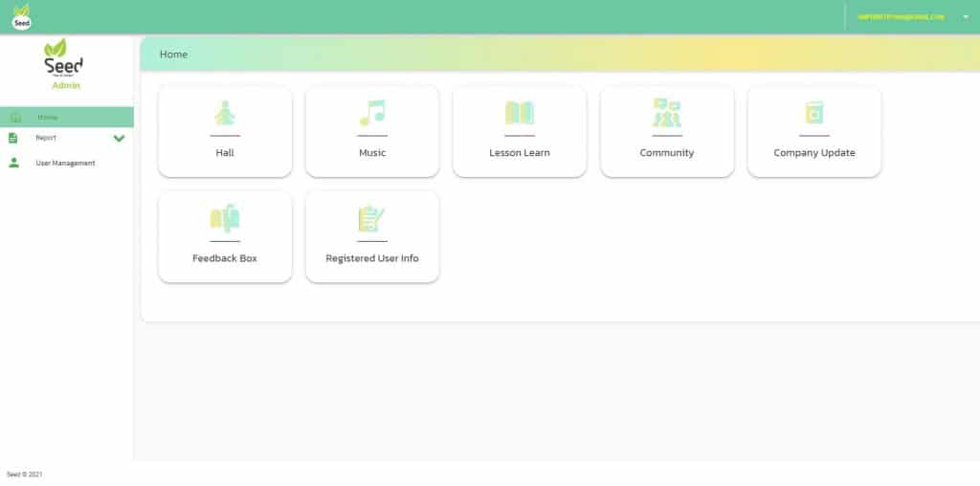Click the User Management person icon
The height and width of the screenshot is (486, 980).
[13, 164]
